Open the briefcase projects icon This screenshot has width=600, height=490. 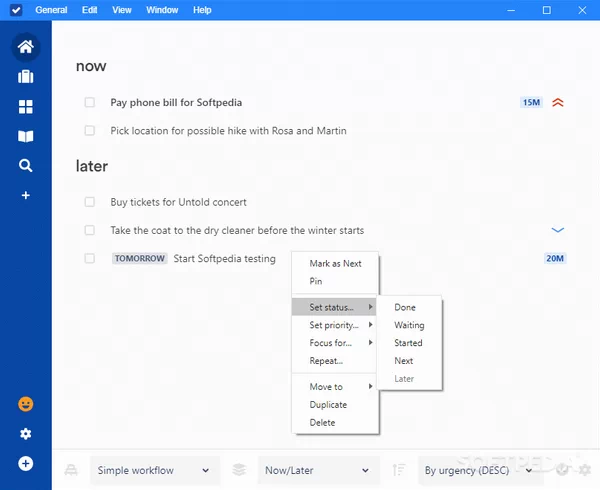26,77
